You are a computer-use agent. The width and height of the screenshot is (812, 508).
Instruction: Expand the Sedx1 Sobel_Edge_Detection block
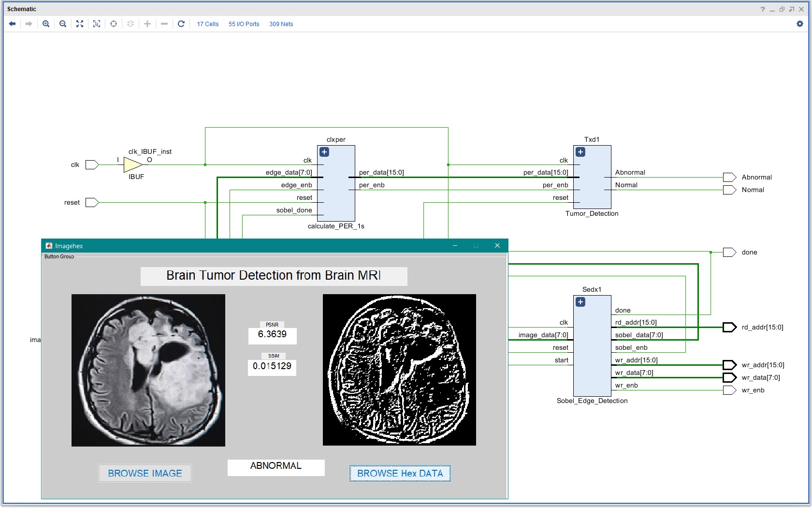[x=580, y=302]
